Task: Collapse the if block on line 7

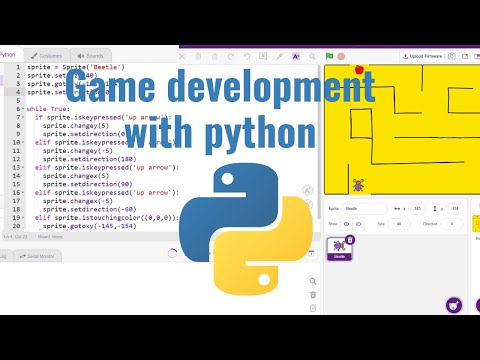Action: (x=23, y=117)
